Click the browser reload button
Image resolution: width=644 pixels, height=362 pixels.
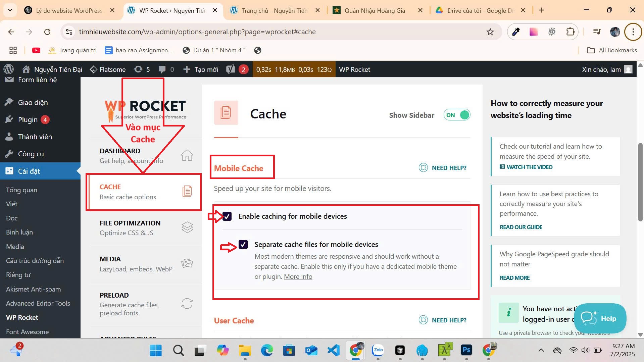(x=47, y=32)
